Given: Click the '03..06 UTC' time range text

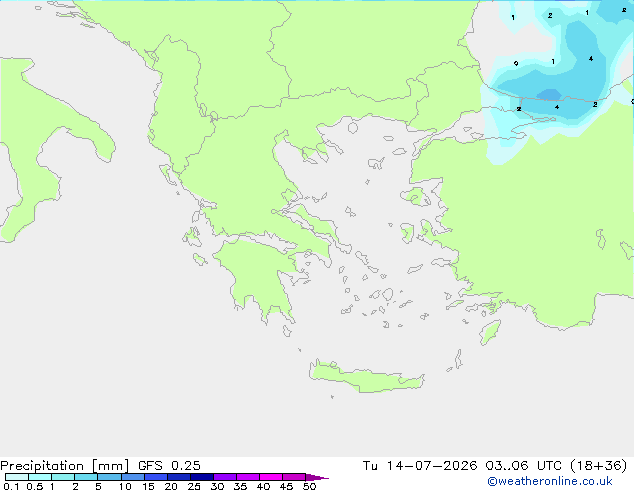Looking at the screenshot, I should [523, 466].
